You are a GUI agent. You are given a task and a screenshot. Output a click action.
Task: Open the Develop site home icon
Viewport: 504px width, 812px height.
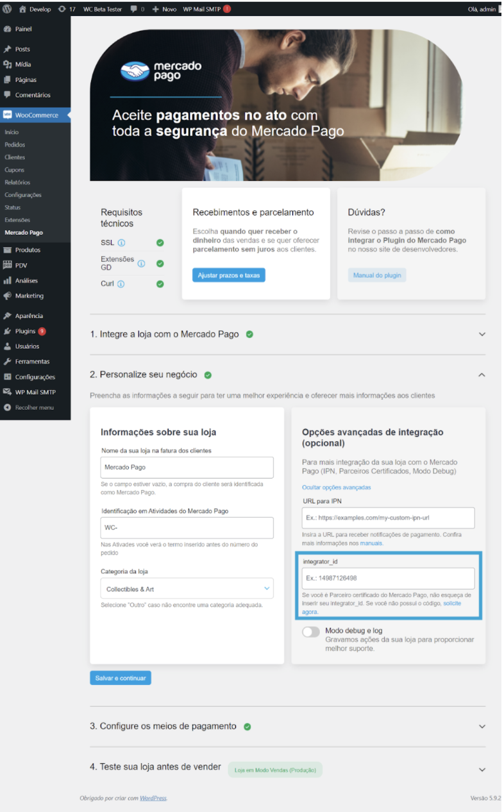pos(22,9)
